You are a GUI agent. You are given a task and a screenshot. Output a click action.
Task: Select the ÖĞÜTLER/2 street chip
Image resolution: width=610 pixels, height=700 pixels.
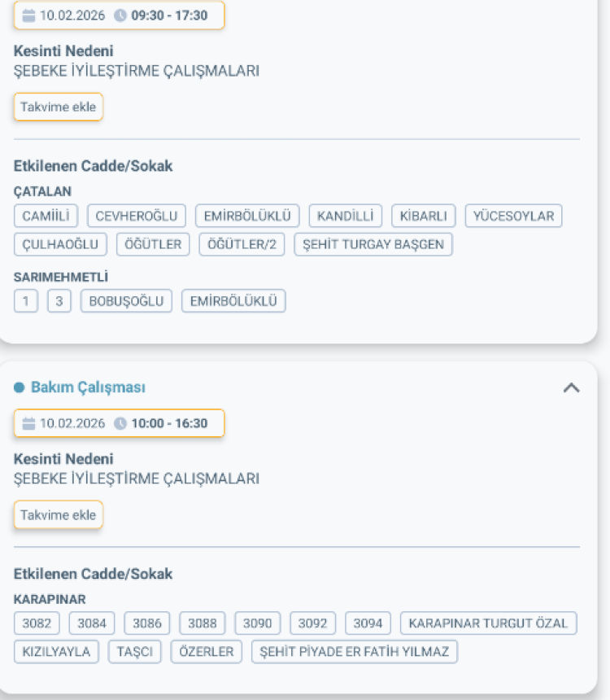(242, 243)
